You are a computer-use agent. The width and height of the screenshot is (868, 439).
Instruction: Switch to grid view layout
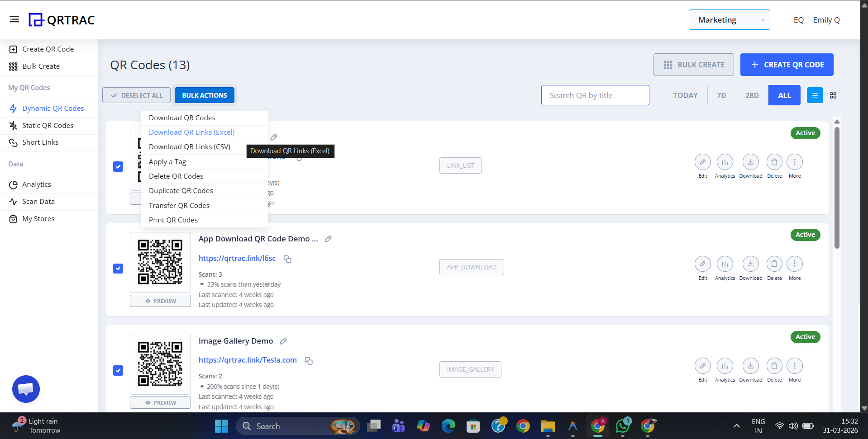833,95
